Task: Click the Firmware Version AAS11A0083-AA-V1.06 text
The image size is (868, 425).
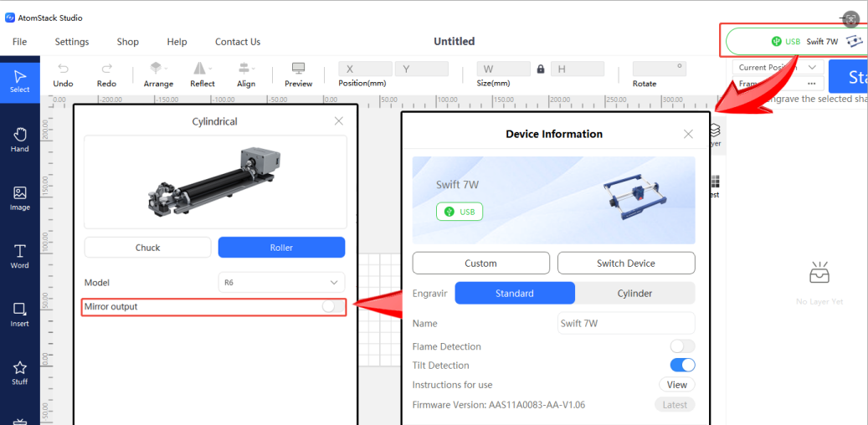Action: click(499, 405)
